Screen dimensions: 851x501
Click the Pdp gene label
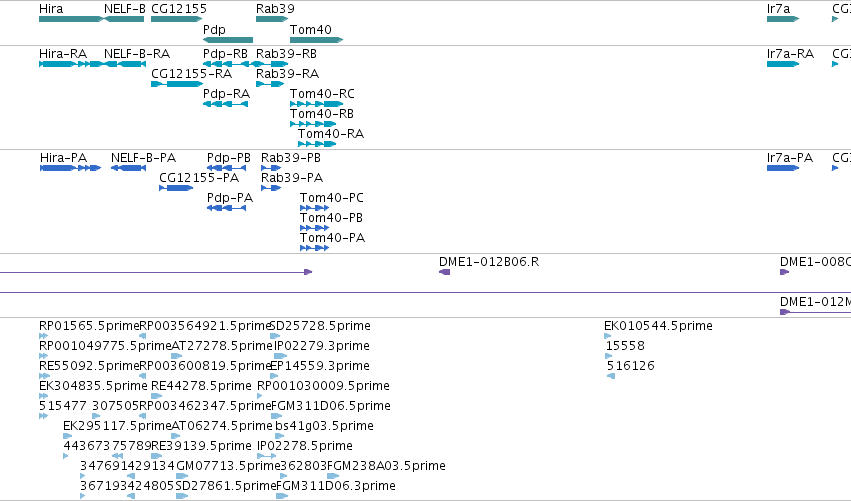[x=214, y=30]
